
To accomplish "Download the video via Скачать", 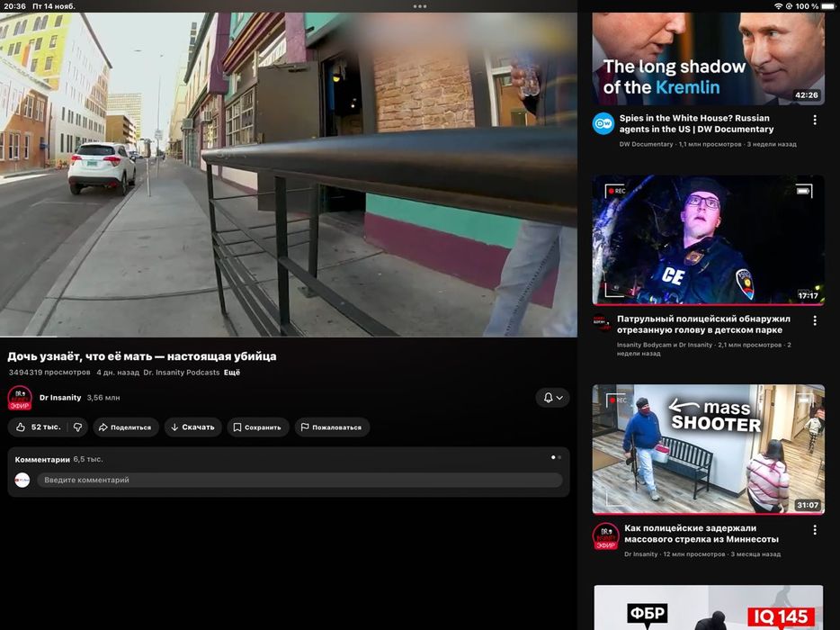I will click(192, 427).
